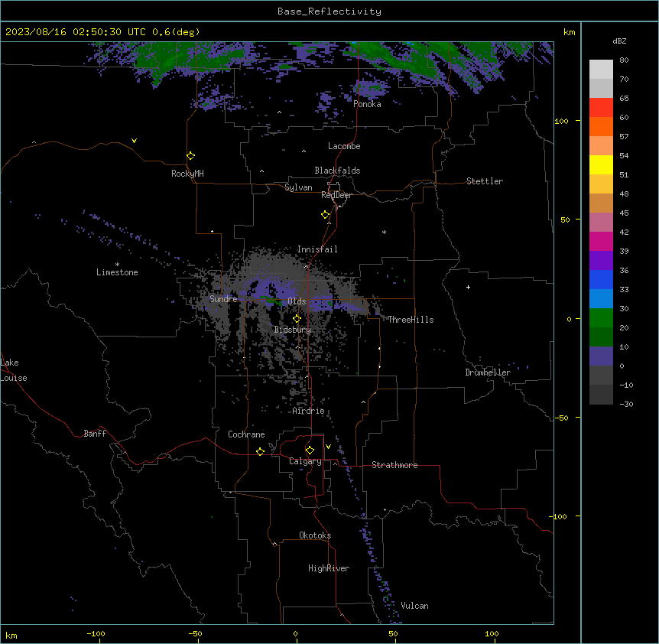Screen dimensions: 659x644
Task: Select the Ponoka town label
Action: 367,104
